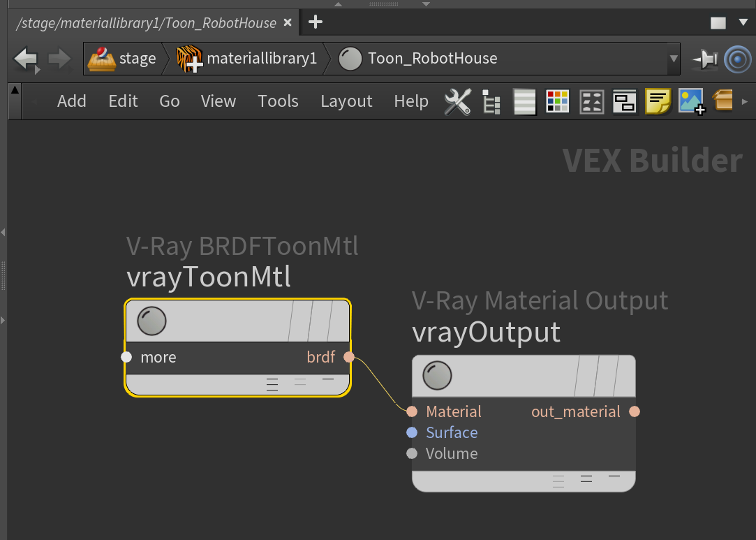
Task: Select the vrayToonMtl node body
Action: 237,347
